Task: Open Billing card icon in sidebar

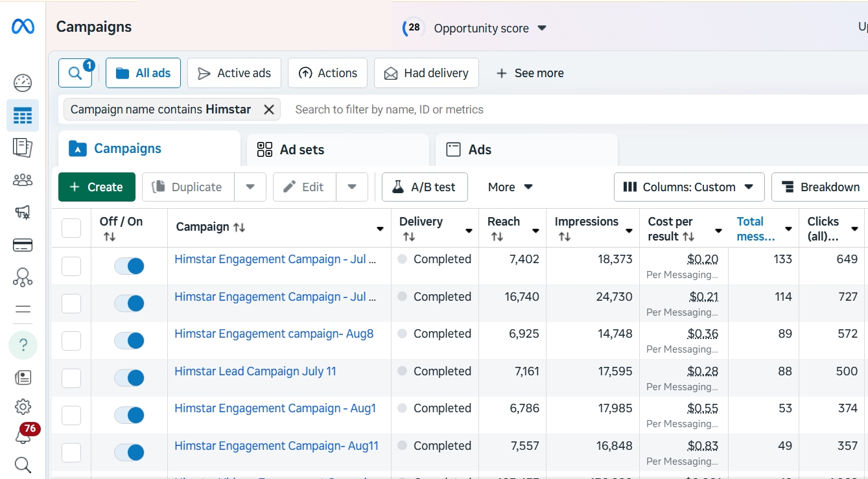Action: [23, 245]
